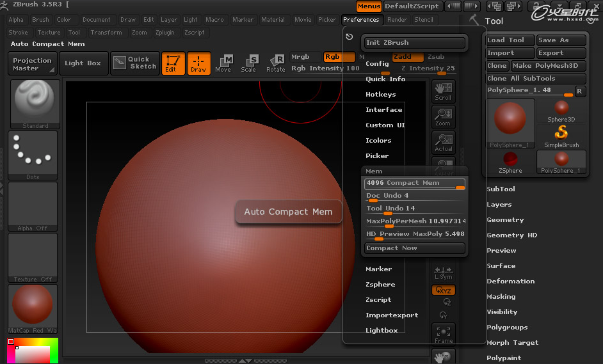The image size is (603, 364).
Task: Click the Export button in Tool panel
Action: click(561, 53)
